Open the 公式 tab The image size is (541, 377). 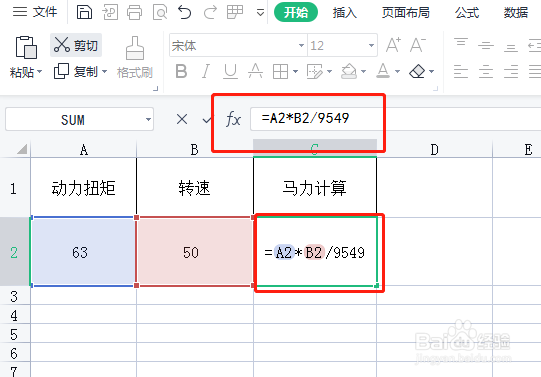pos(467,12)
